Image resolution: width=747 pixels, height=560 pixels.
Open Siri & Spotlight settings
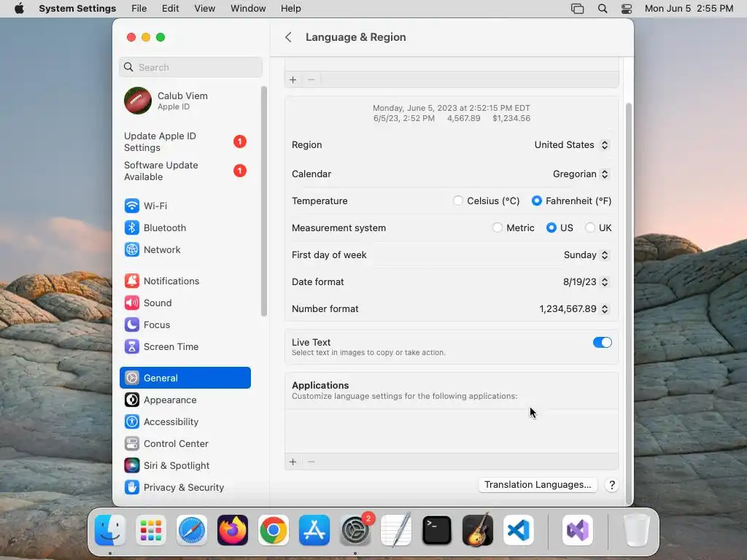185,466
